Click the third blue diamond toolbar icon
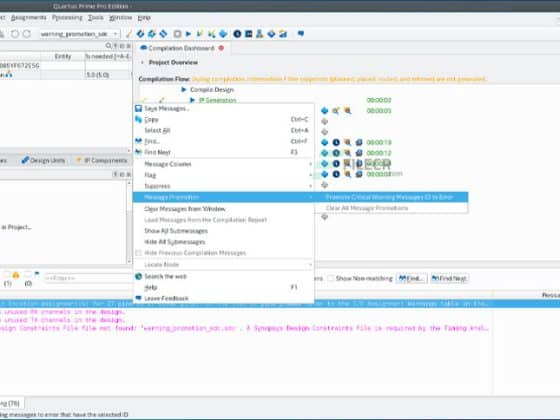This screenshot has height=420, width=560. [x=163, y=34]
